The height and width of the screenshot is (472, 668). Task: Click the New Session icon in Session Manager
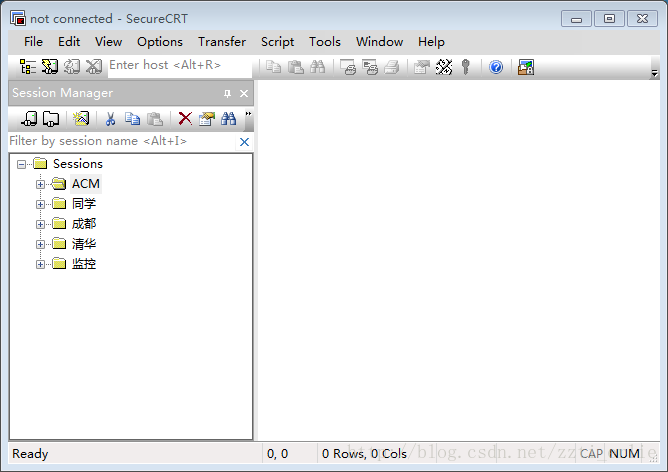(81, 118)
